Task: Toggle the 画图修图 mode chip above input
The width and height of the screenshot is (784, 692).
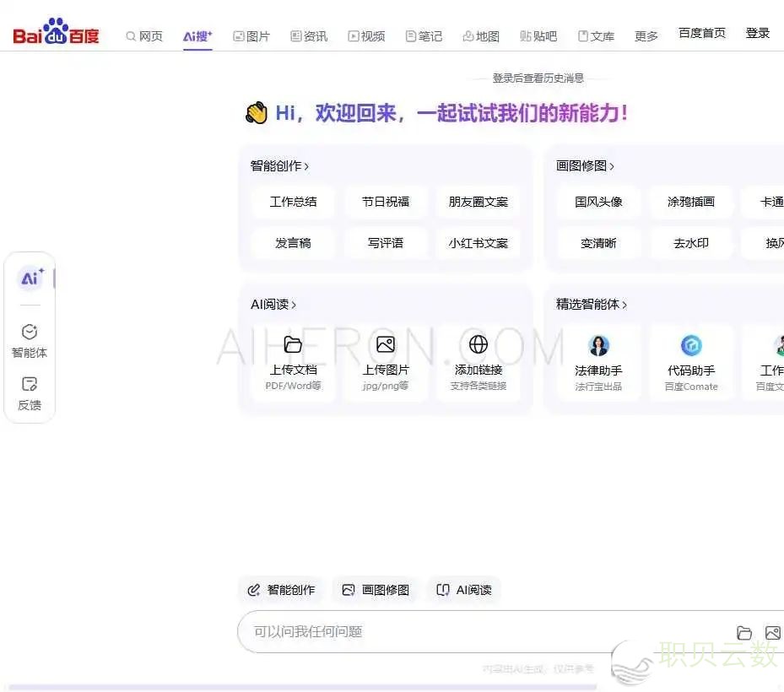Action: click(376, 590)
